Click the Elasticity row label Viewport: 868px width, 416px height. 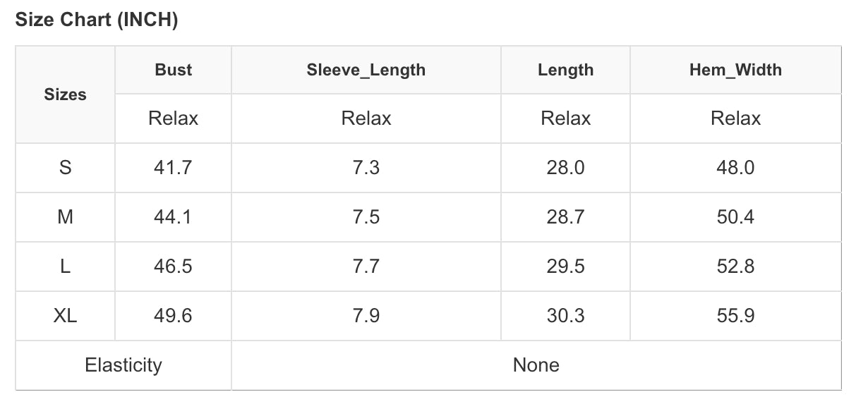click(123, 365)
